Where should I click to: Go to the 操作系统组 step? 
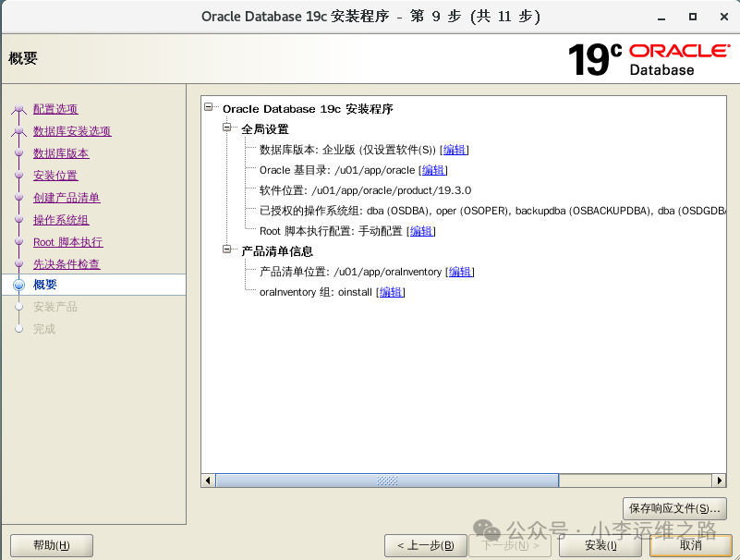click(x=61, y=220)
